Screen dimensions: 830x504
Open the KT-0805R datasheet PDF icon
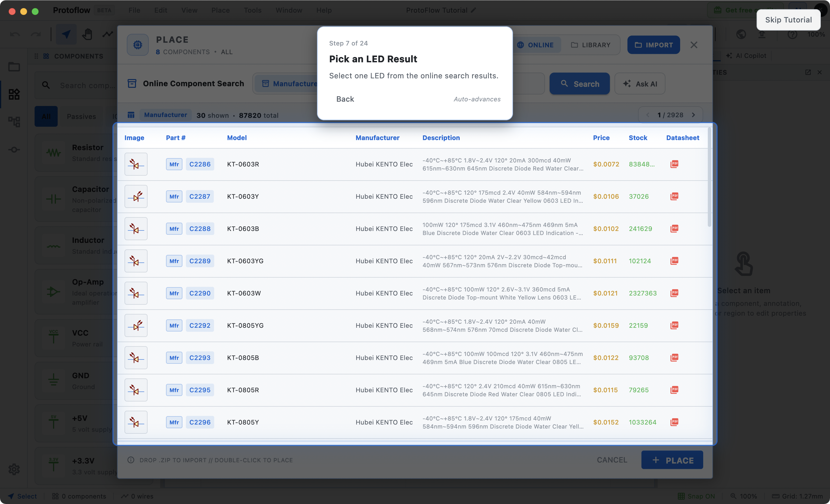(674, 390)
